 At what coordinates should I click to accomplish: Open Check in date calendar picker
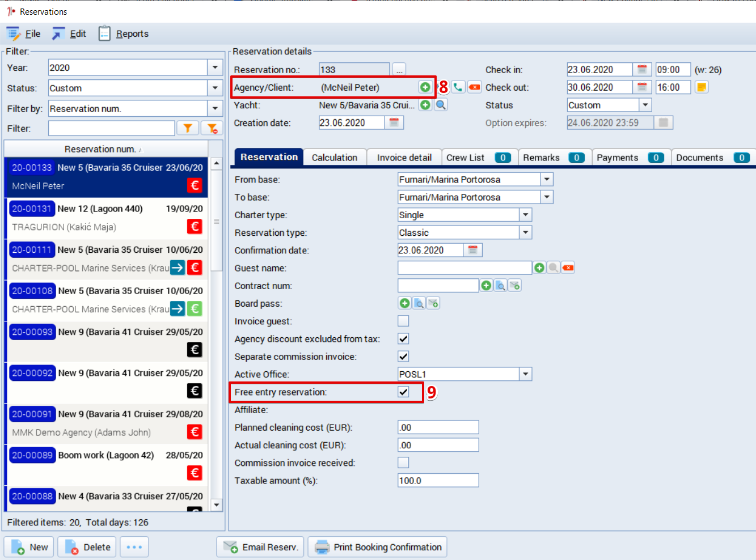click(x=642, y=70)
